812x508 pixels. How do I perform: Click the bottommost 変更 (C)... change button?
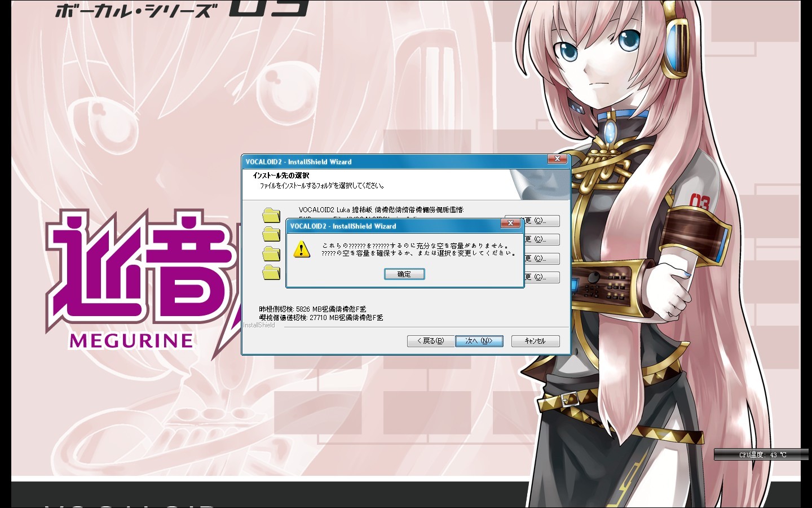click(541, 277)
